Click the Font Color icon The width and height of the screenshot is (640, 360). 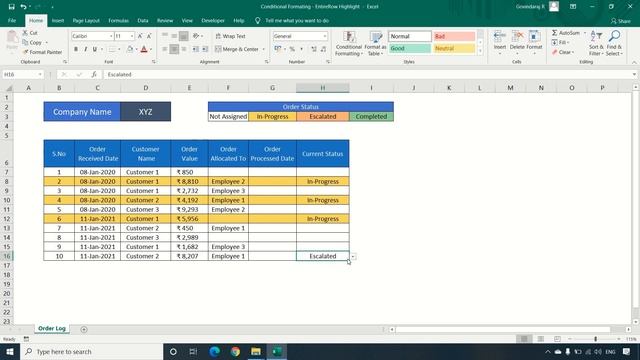point(144,49)
